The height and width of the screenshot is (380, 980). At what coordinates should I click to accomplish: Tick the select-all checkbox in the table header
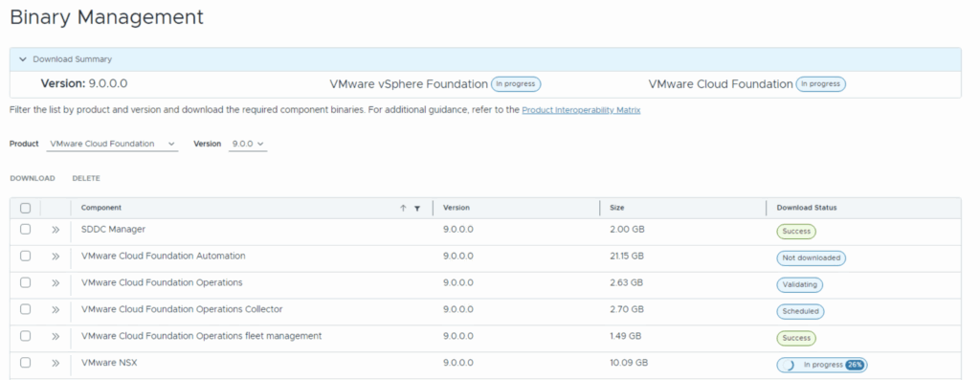(25, 208)
